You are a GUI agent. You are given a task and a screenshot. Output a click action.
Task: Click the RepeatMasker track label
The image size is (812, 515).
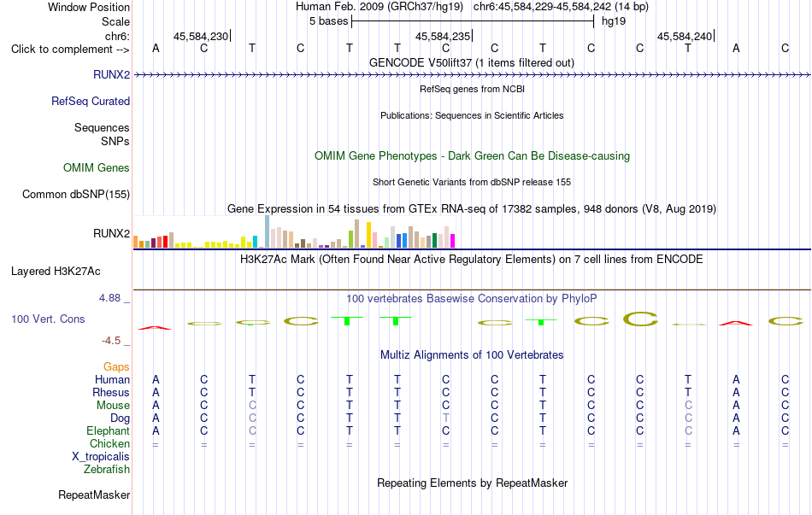click(x=94, y=495)
